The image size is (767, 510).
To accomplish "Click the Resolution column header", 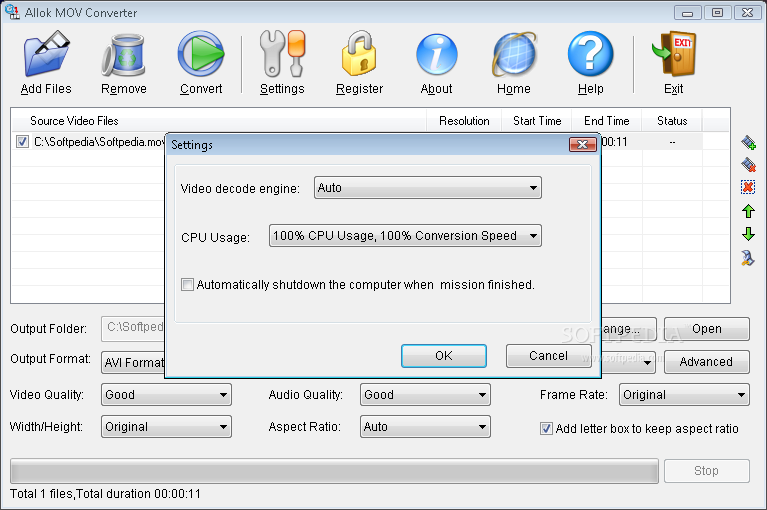I will tap(464, 121).
